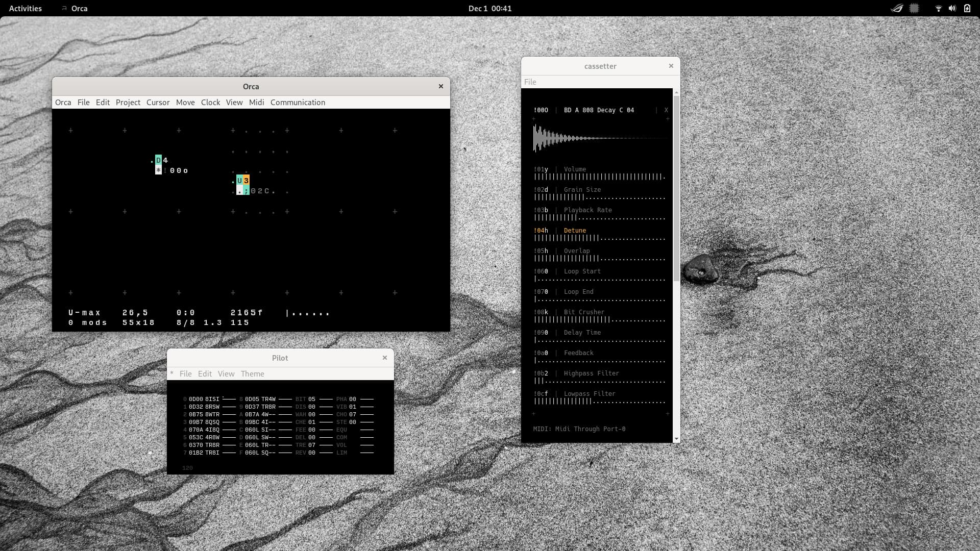Adjust the Highpass Filter slider bar
Image resolution: width=980 pixels, height=551 pixels.
coord(600,381)
